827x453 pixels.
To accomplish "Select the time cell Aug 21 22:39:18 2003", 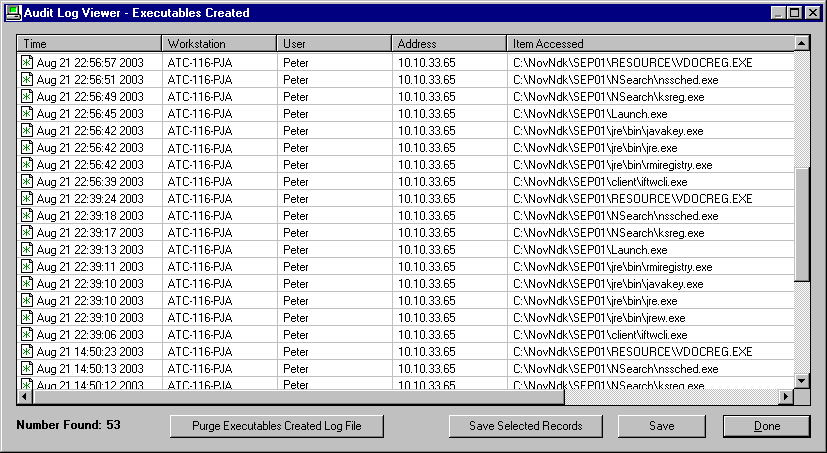I will [x=90, y=216].
